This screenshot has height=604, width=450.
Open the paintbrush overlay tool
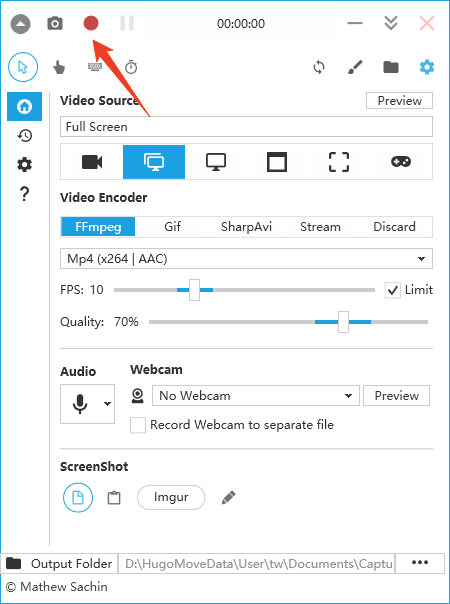pos(355,67)
